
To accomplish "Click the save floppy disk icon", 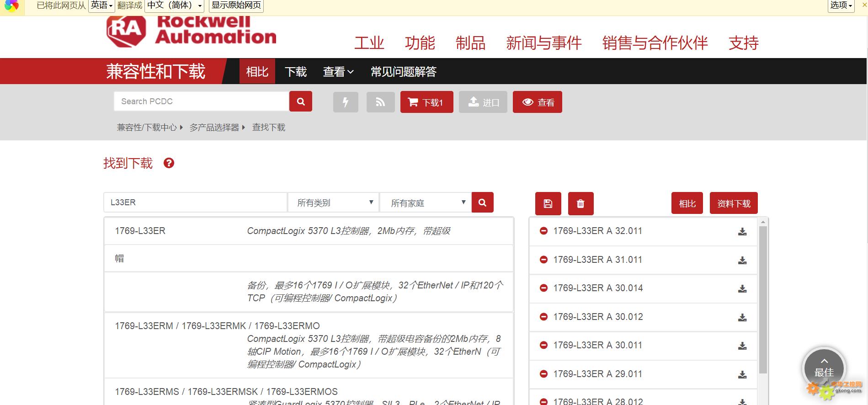I will pyautogui.click(x=548, y=203).
